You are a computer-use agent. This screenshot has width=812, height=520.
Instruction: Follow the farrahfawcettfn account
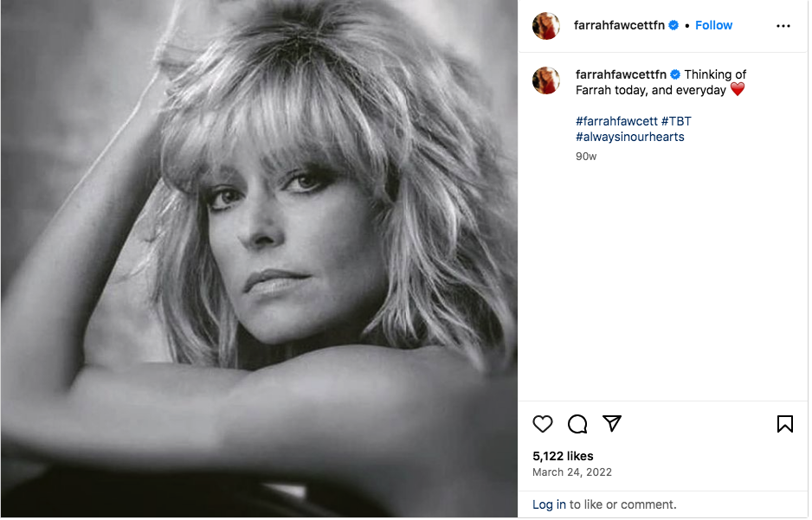pyautogui.click(x=714, y=26)
